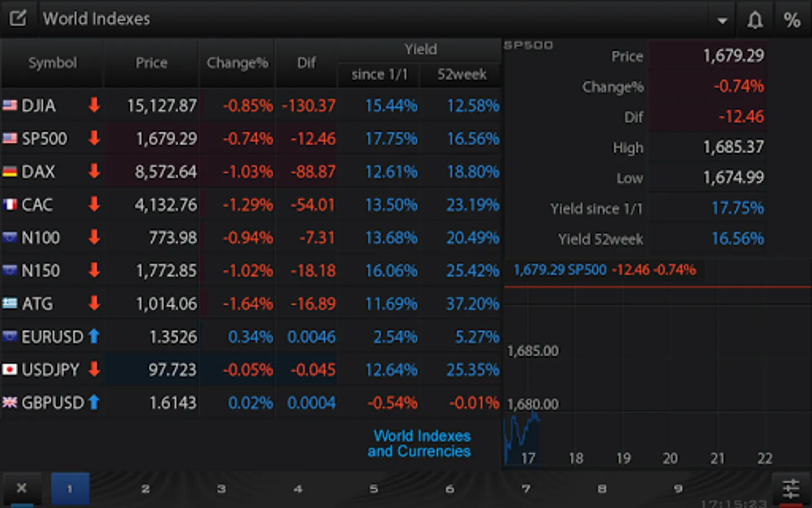Viewport: 812px width, 508px height.
Task: Click the DAX German flag icon
Action: 10,171
